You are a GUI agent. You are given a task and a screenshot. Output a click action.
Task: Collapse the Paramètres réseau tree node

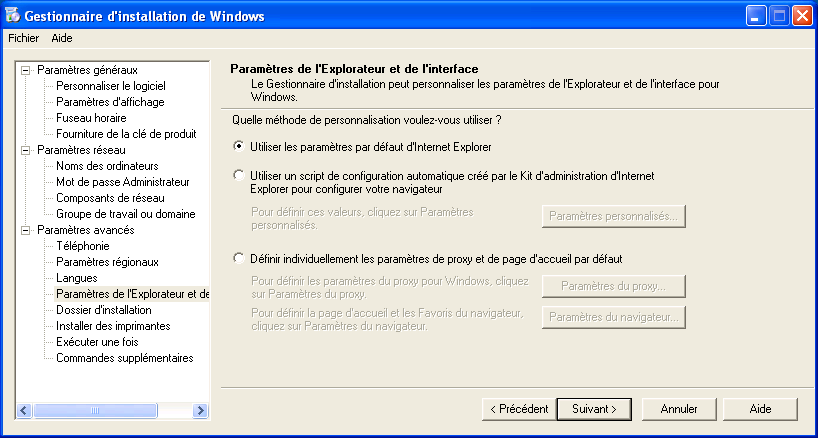pos(25,150)
